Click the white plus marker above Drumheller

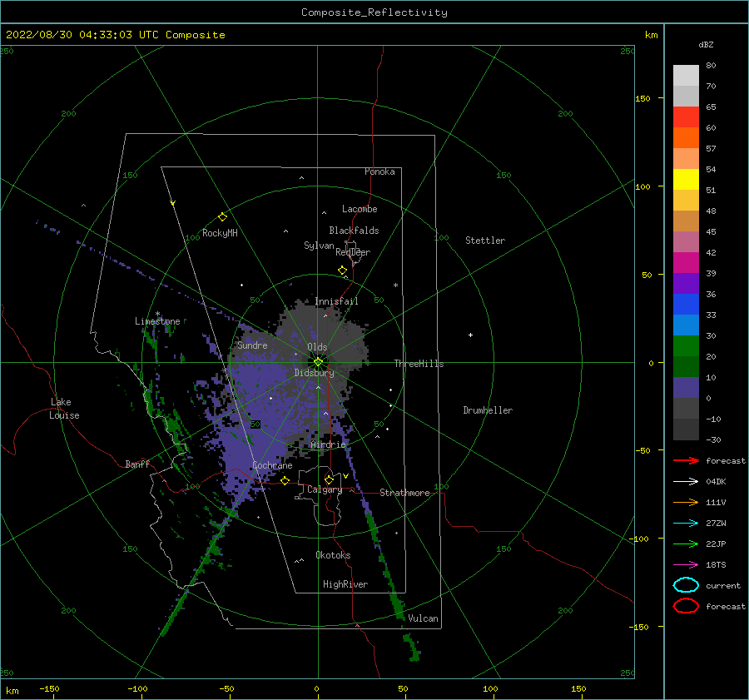pos(470,335)
